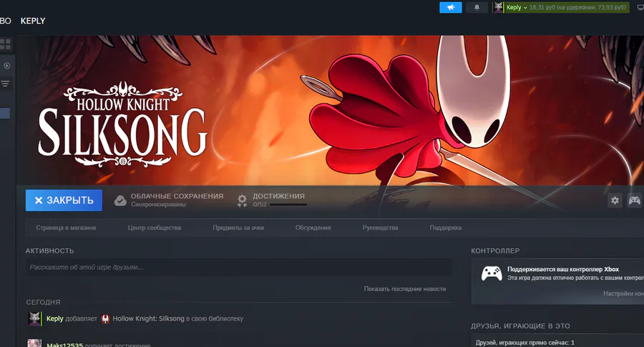Open Обсуждения tab

point(313,228)
